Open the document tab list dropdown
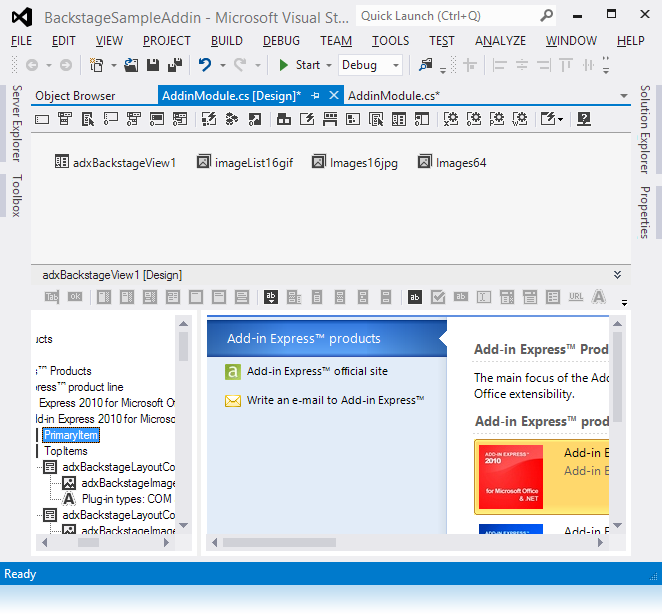 623,97
